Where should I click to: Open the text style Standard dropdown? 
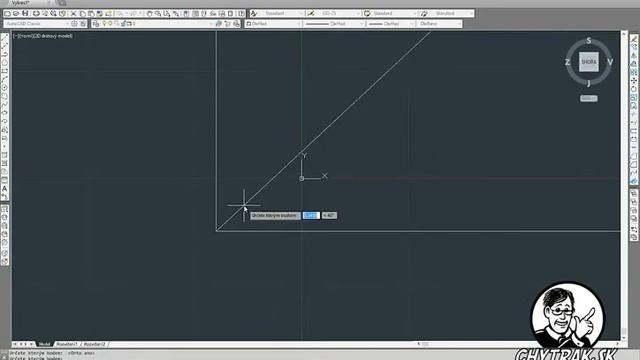282,13
